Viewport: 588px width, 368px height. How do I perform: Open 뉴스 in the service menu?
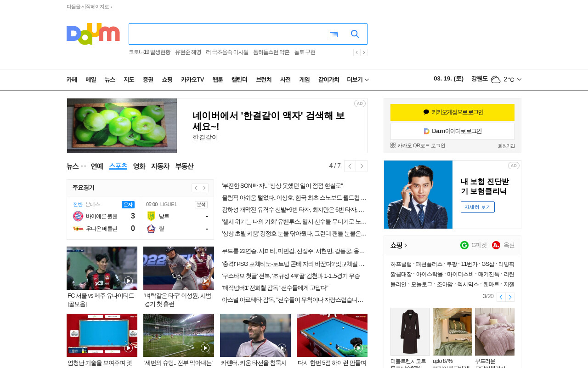click(110, 80)
